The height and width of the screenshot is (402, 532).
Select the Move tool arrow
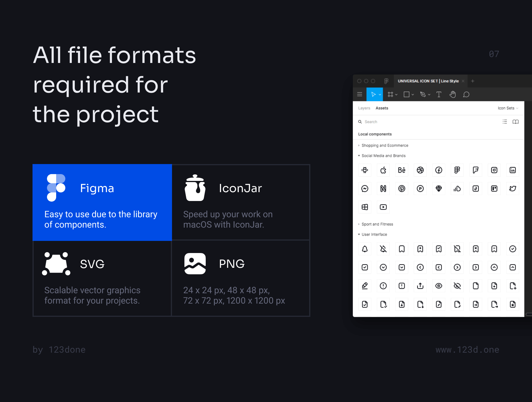[x=373, y=94]
